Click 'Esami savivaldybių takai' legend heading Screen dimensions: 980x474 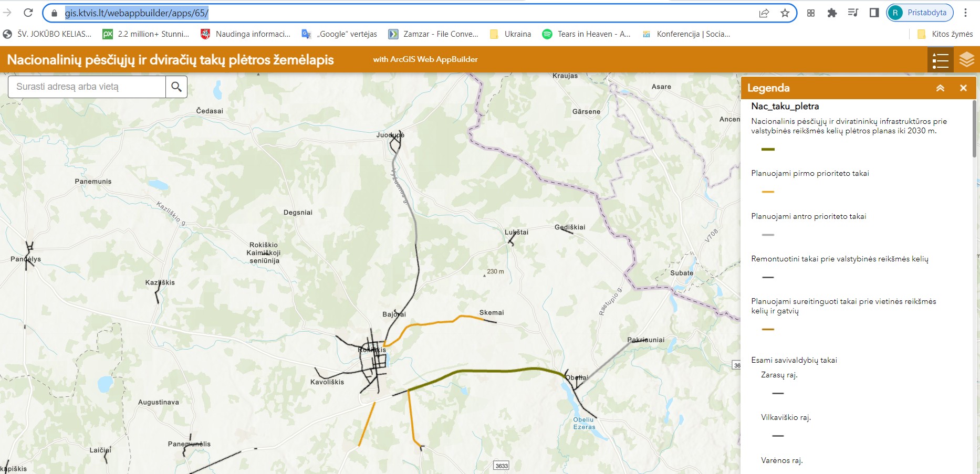pos(794,360)
